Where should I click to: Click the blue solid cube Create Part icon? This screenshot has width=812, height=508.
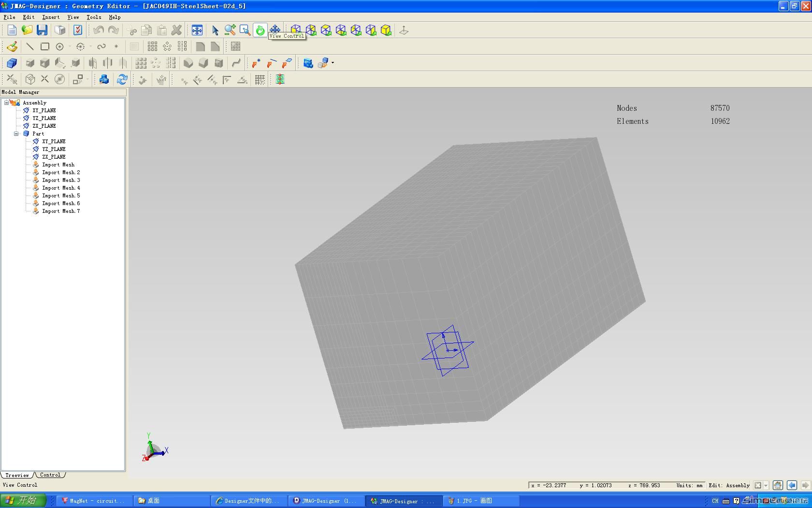pos(12,63)
